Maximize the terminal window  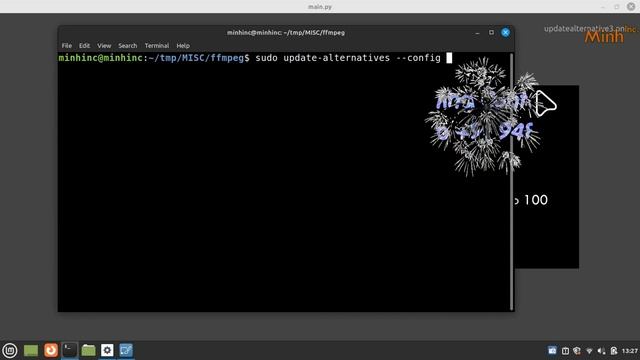point(491,33)
